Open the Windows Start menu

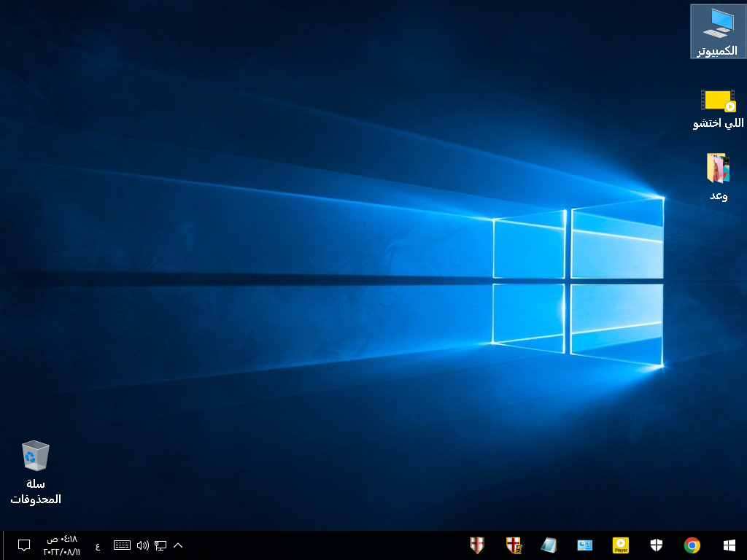[x=729, y=545]
